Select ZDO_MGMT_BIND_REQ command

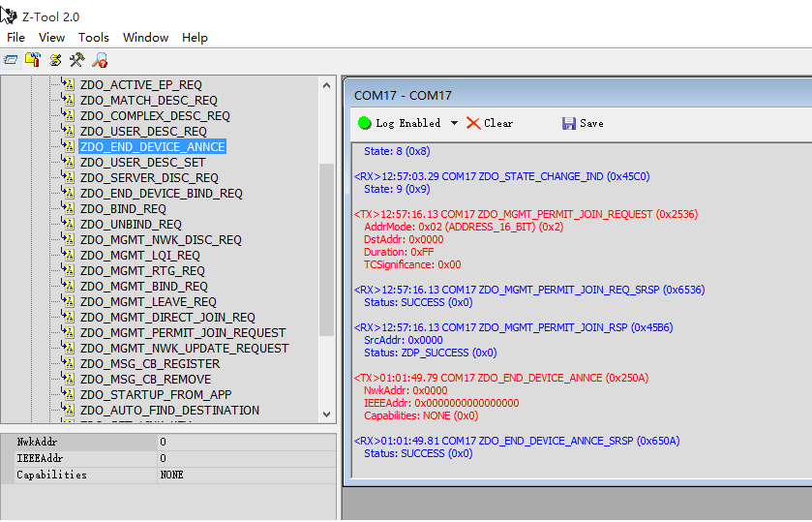tap(143, 287)
